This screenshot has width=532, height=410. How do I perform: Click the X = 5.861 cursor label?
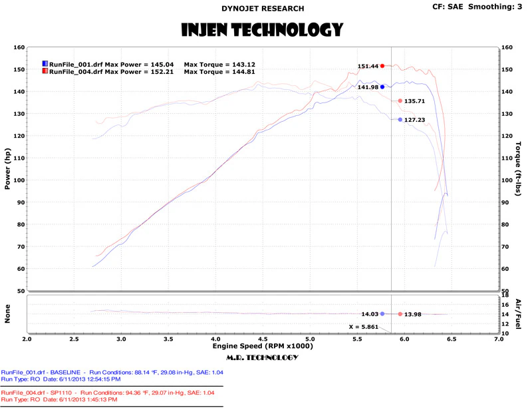click(x=364, y=327)
